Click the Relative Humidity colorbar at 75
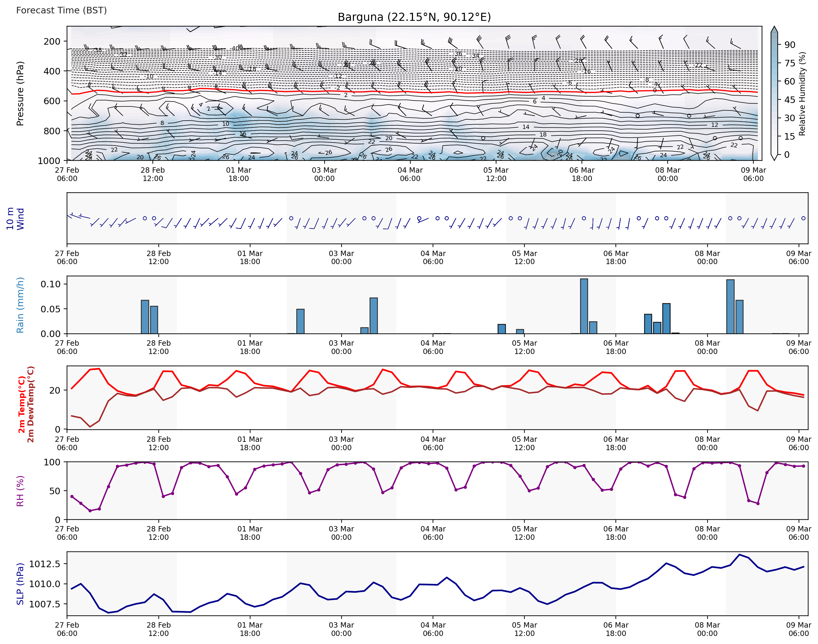Screen dimensions: 818x644 (x=774, y=63)
